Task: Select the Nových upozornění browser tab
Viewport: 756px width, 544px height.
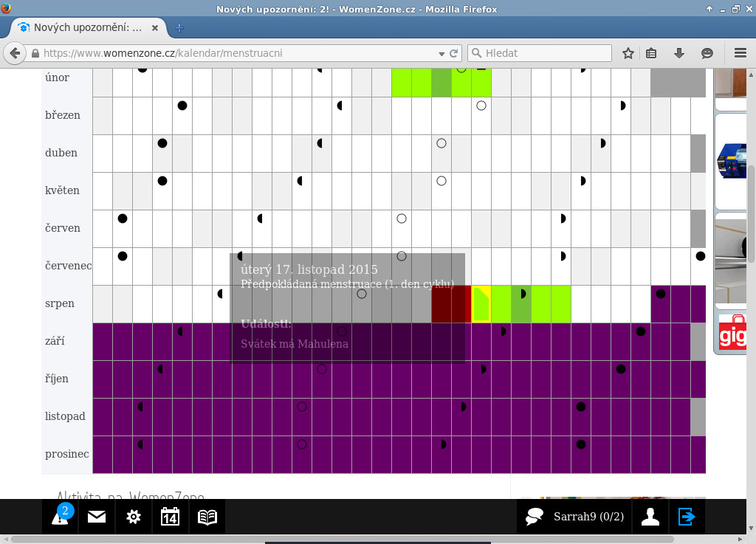Action: pos(86,28)
